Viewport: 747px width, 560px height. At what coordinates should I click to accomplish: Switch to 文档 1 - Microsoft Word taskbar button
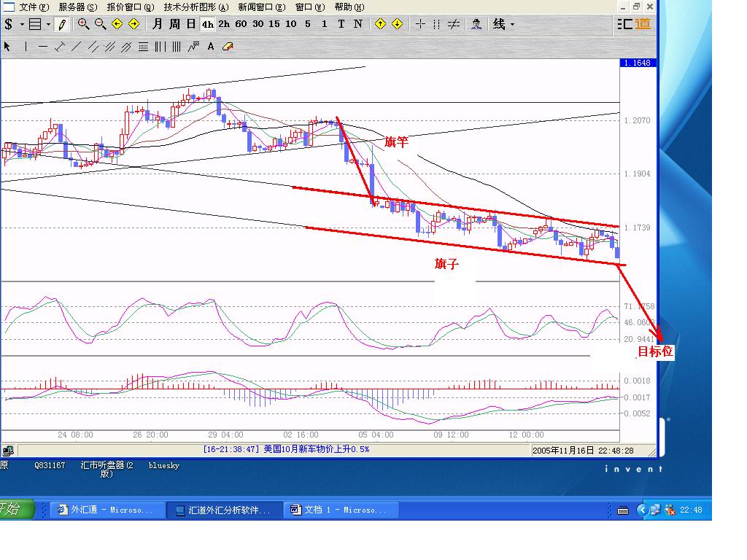(341, 510)
